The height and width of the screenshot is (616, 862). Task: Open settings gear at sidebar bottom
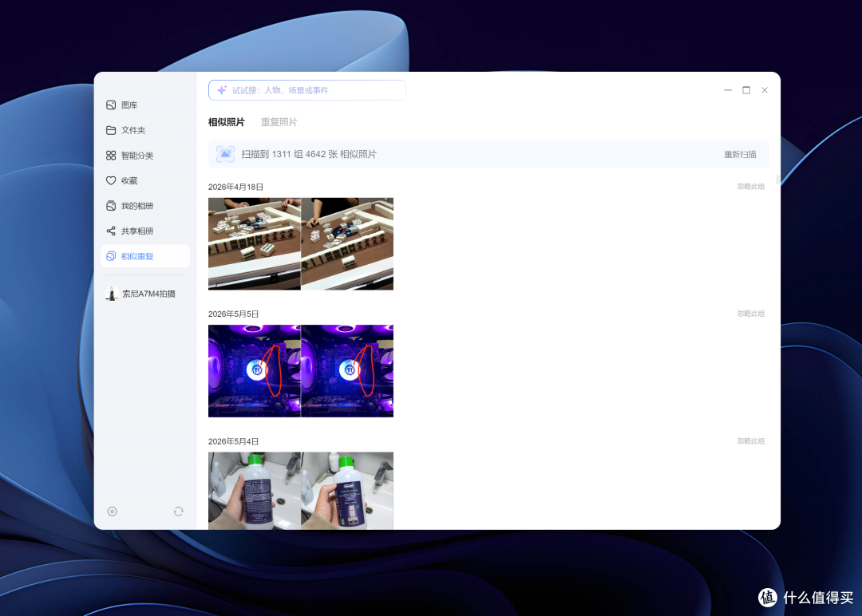(113, 511)
